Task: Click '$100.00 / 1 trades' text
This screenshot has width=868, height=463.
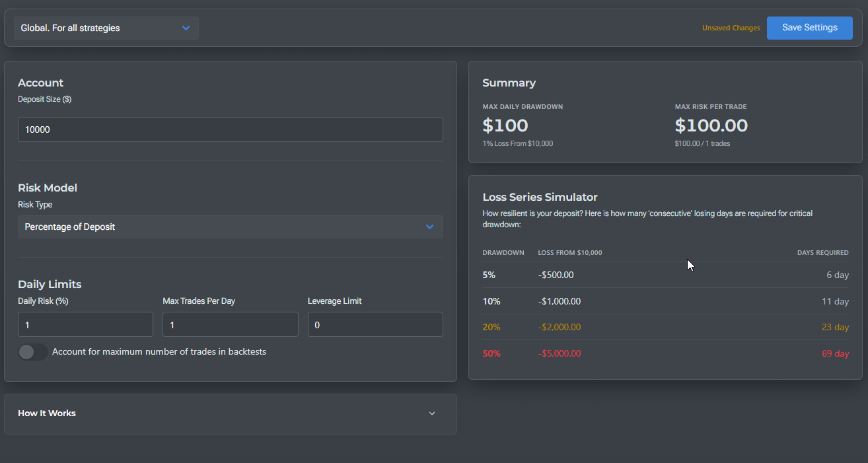Action: point(702,143)
